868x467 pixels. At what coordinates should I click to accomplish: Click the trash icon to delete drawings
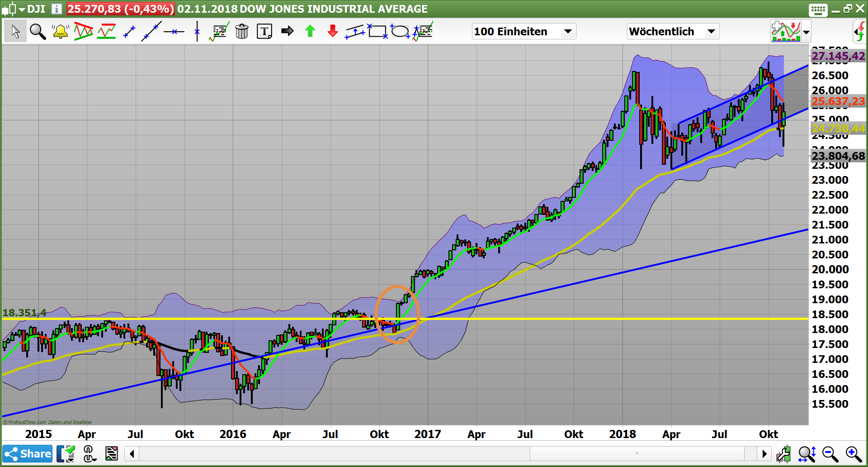pyautogui.click(x=242, y=31)
